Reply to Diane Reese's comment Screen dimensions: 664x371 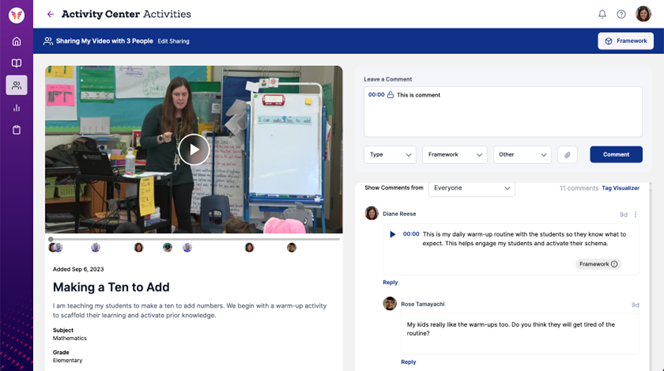coord(390,282)
